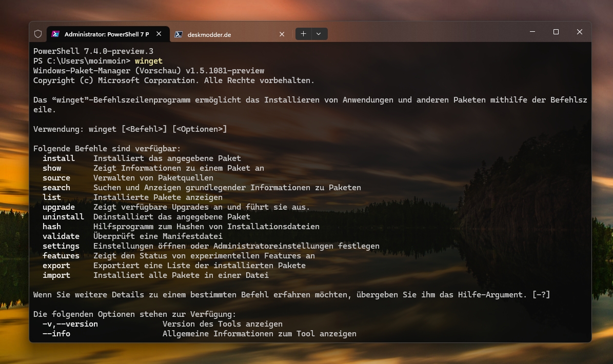Click the '--info' option text

(56, 334)
